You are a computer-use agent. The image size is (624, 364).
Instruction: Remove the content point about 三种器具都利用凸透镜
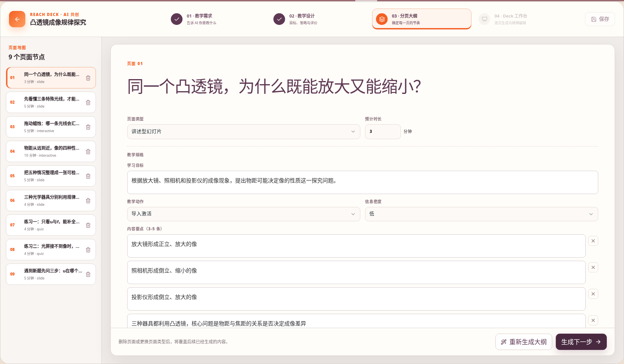593,320
